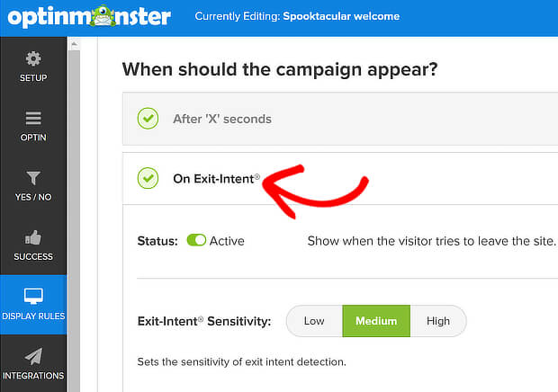Switch to DISPLAY RULES menu label
This screenshot has width=558, height=392.
pyautogui.click(x=33, y=316)
